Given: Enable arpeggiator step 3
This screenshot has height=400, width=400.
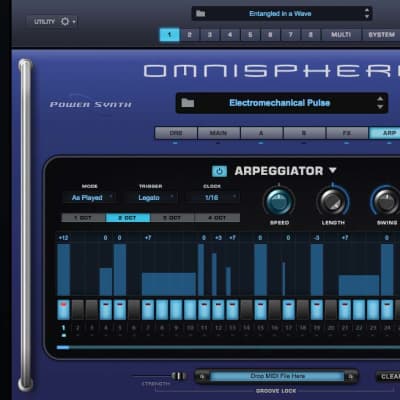Looking at the screenshot, I should pos(92,310).
